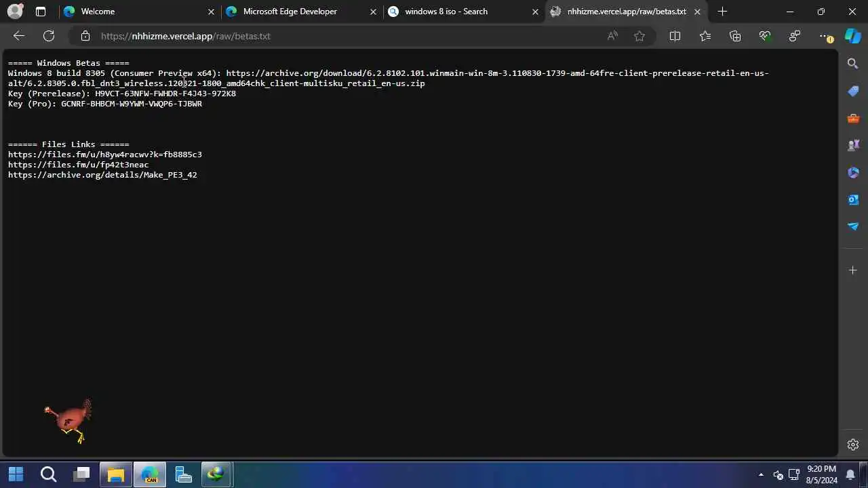Click the files.fm h8yw4racwv URL text
Image resolution: width=868 pixels, height=488 pixels.
(x=105, y=155)
